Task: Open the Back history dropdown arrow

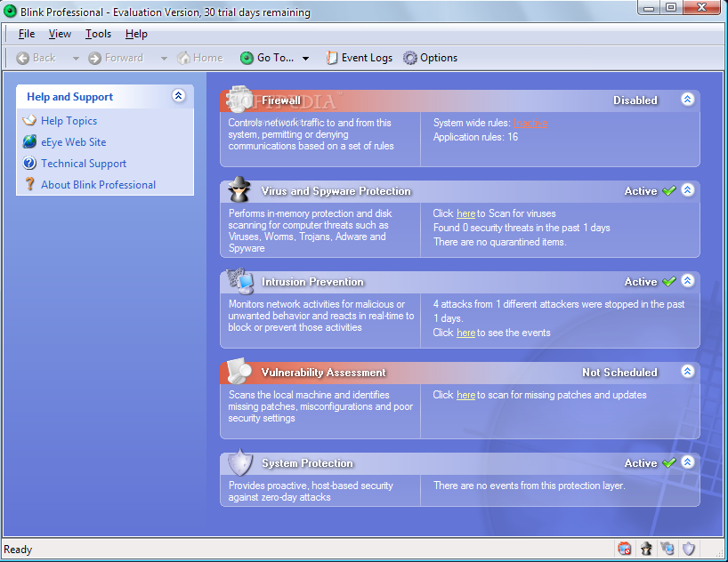Action: click(x=76, y=59)
